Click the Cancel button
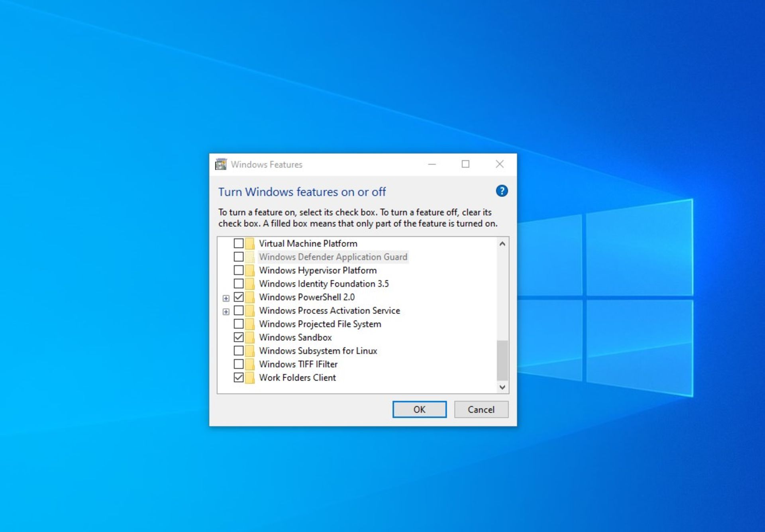This screenshot has height=532, width=765. [481, 409]
